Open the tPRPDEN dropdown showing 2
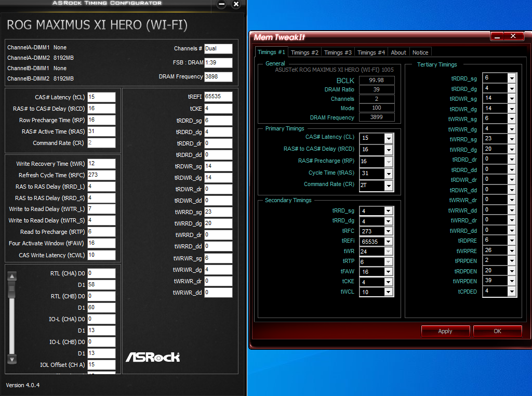 [x=512, y=260]
